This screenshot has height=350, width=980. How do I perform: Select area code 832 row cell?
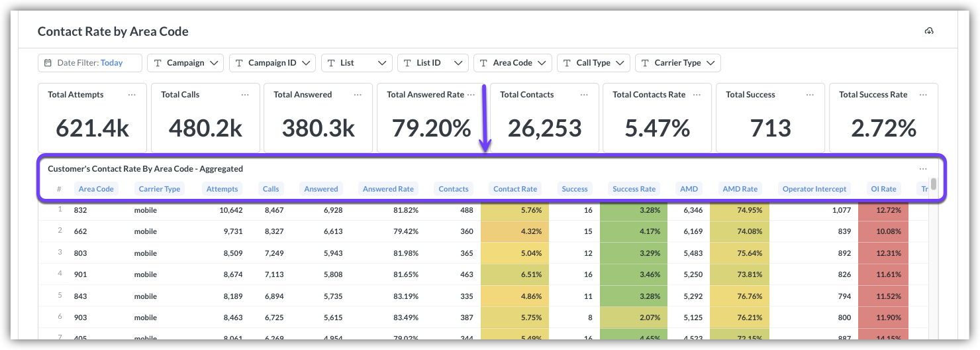pyautogui.click(x=81, y=210)
